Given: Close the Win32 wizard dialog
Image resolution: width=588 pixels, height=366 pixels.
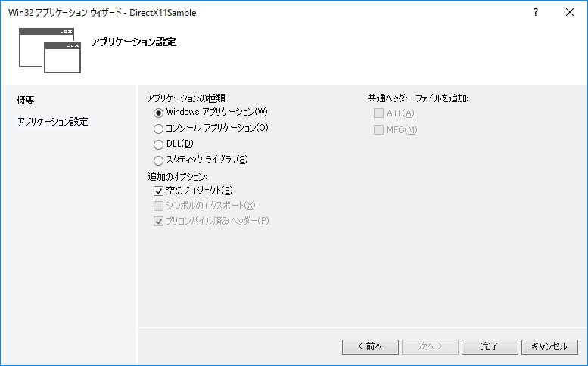Looking at the screenshot, I should click(570, 12).
